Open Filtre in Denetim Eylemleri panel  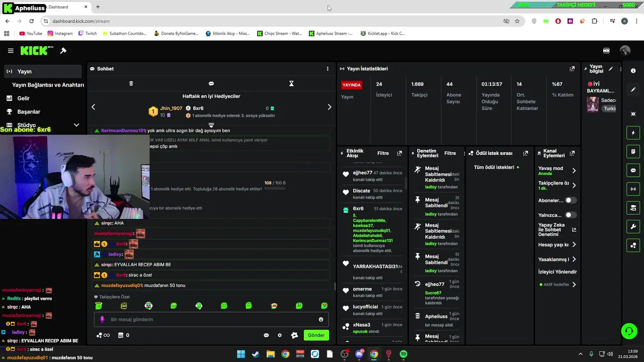pyautogui.click(x=450, y=153)
